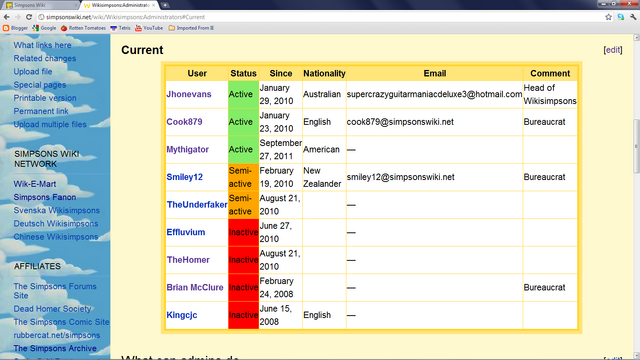The height and width of the screenshot is (360, 640).
Task: Click the cook879@simpsonswiki.net email cell
Action: pos(434,122)
